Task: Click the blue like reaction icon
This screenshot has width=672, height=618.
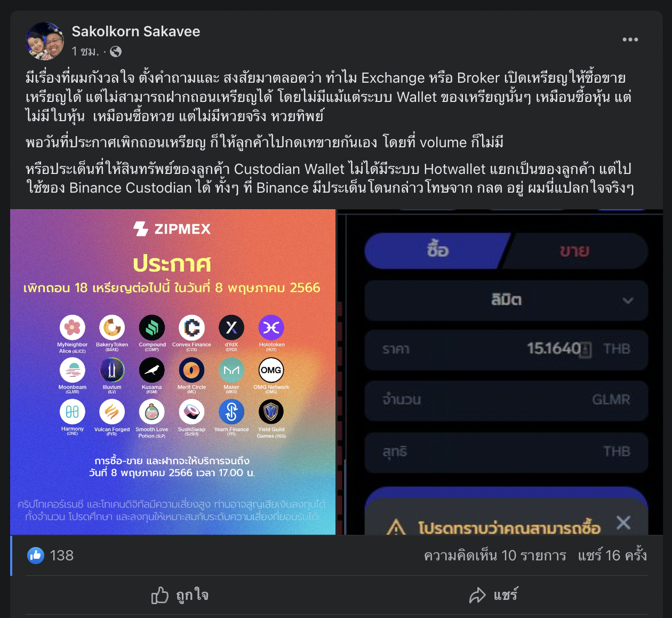Action: pos(36,556)
